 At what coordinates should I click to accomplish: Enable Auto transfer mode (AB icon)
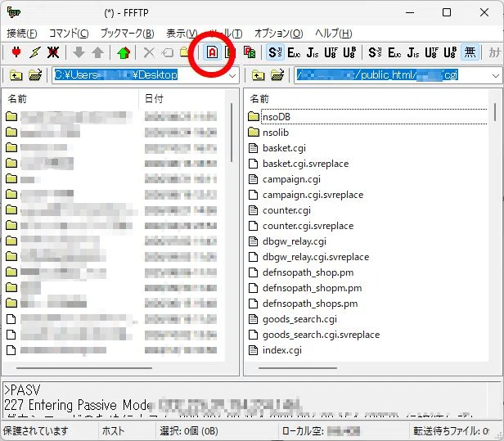[x=250, y=52]
